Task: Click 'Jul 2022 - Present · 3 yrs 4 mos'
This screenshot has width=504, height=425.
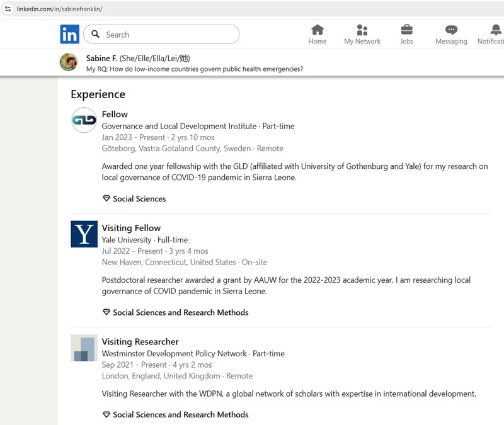Action: point(155,251)
